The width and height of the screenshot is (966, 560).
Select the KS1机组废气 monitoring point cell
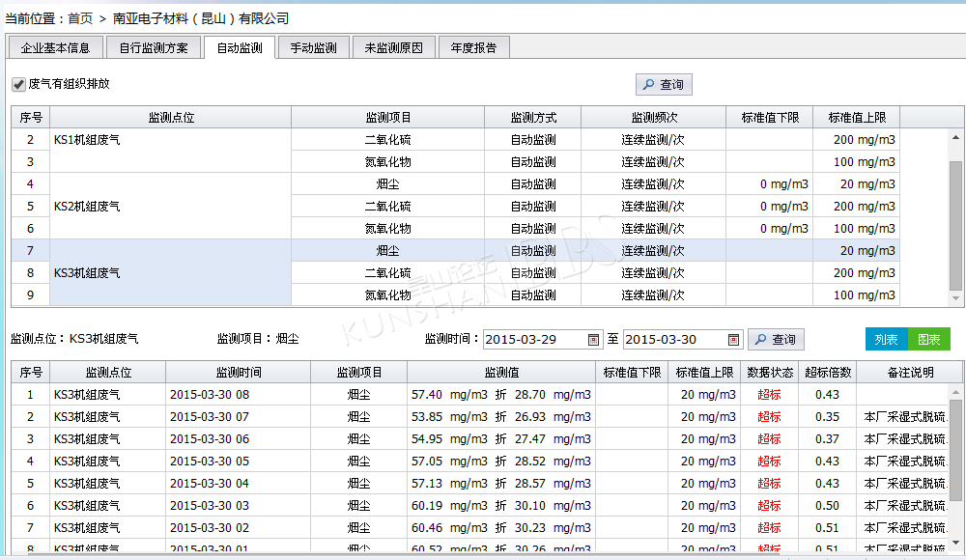[171, 151]
